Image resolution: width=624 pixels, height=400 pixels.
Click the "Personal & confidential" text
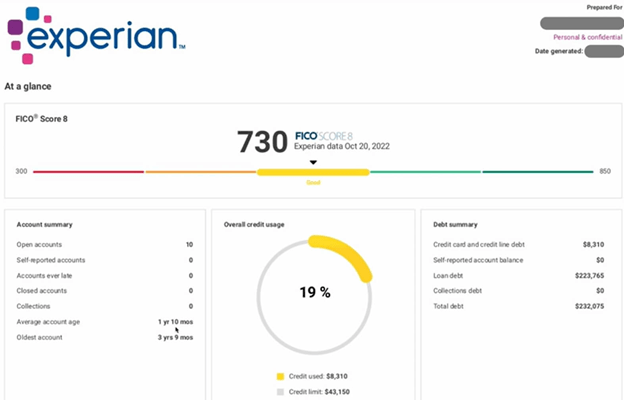click(x=588, y=37)
